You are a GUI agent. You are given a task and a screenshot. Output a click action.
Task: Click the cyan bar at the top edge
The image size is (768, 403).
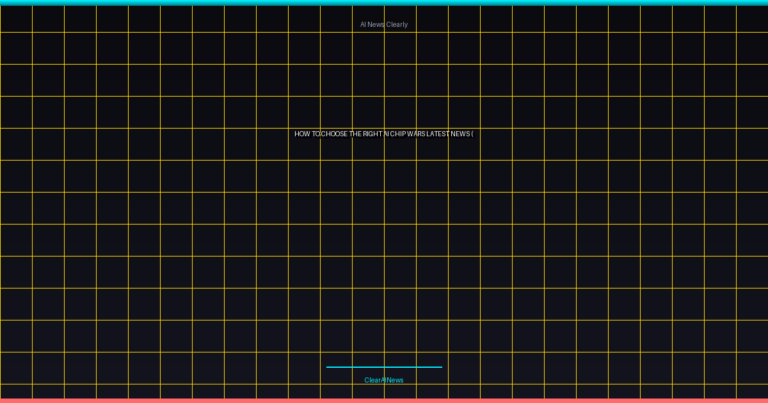coord(384,2)
